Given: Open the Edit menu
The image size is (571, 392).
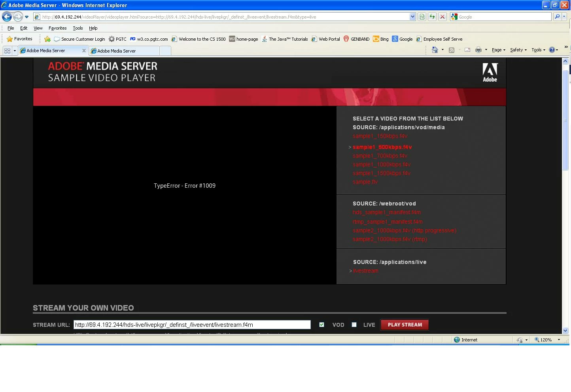Looking at the screenshot, I should click(24, 28).
